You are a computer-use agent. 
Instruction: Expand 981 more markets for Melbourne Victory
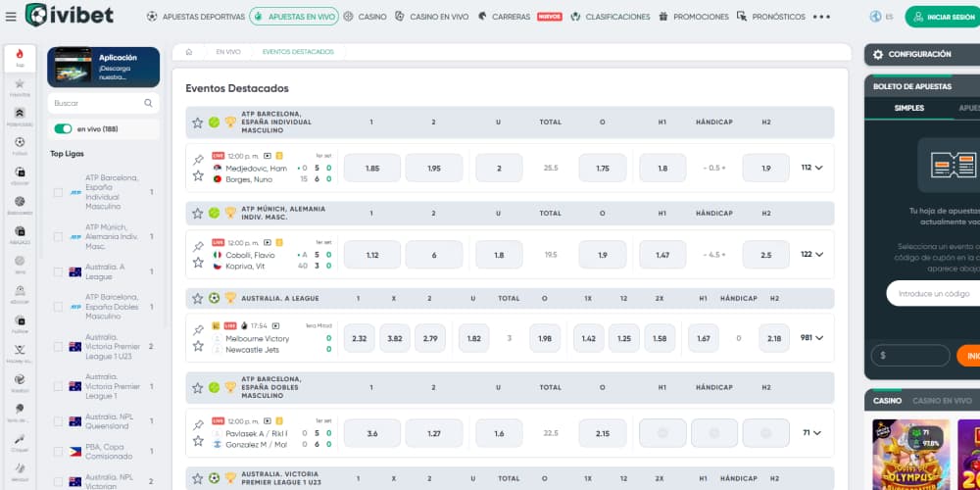812,337
